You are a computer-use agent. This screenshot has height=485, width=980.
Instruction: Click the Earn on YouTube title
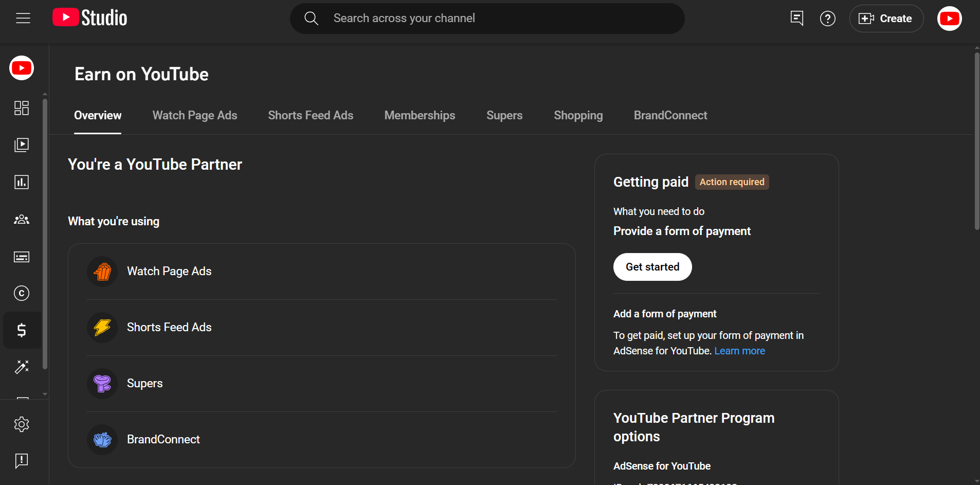pyautogui.click(x=141, y=75)
